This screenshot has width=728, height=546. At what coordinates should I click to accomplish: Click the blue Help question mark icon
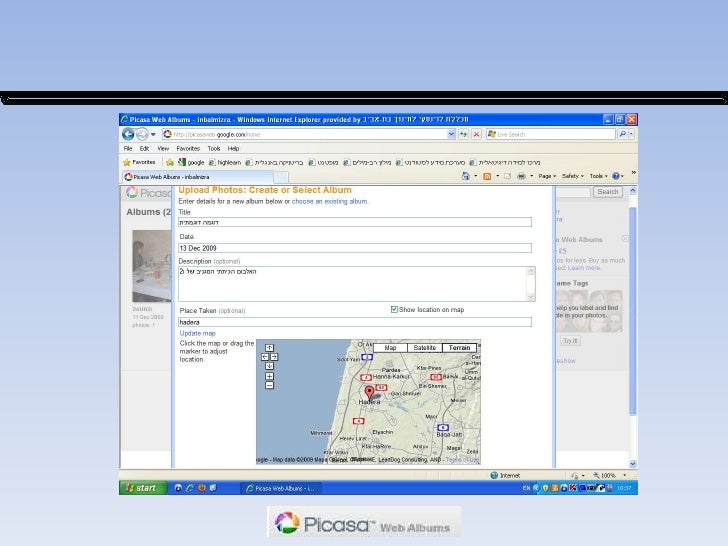pos(616,176)
